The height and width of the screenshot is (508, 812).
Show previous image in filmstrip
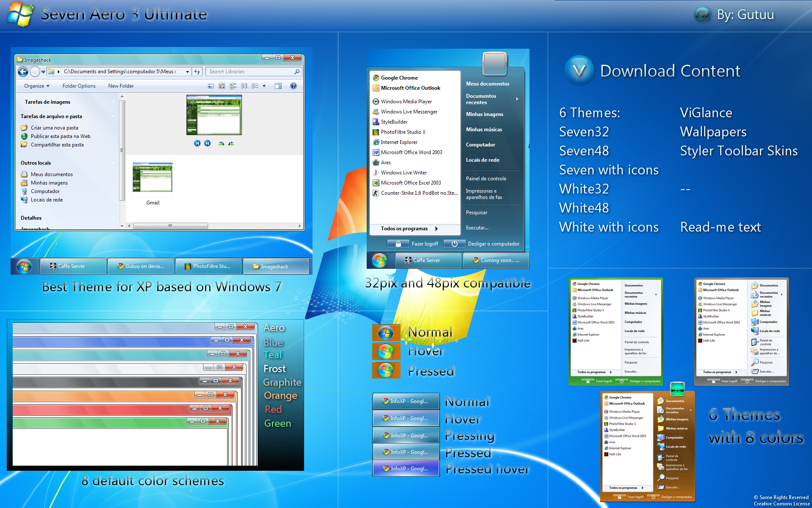click(x=197, y=143)
